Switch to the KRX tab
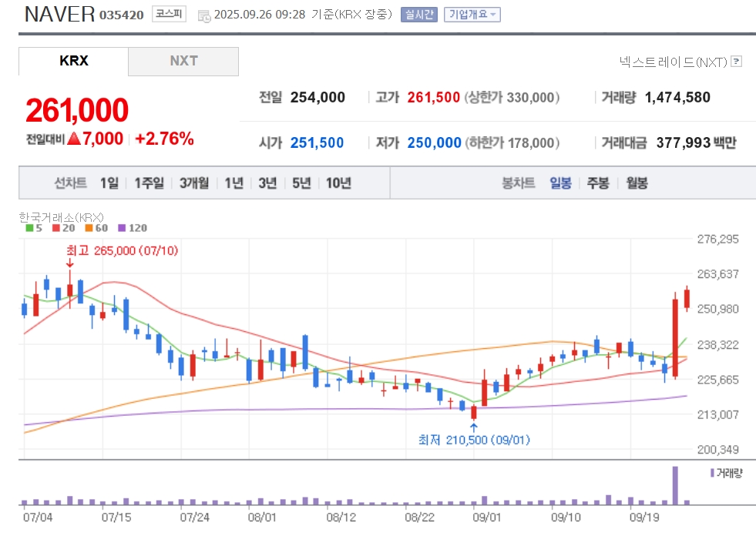This screenshot has width=756, height=536. click(x=74, y=61)
